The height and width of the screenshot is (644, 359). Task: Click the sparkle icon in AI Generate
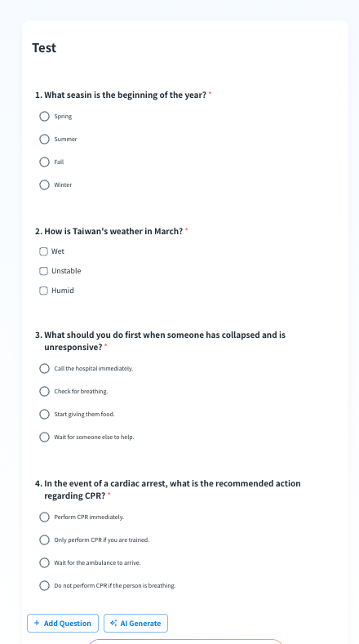(x=113, y=623)
